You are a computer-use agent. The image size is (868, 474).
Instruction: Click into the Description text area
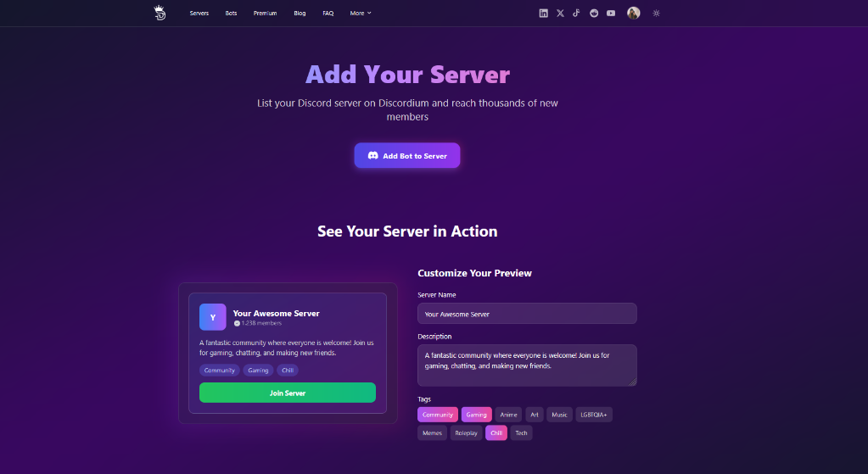click(x=527, y=365)
